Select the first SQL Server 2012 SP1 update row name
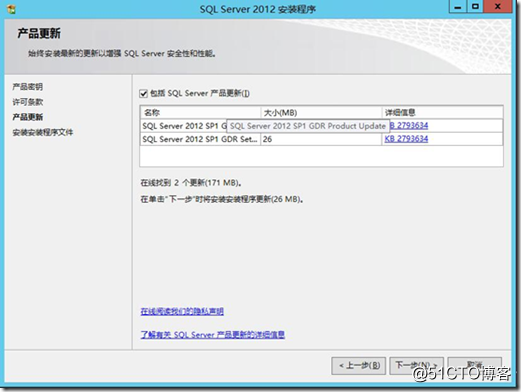 [x=184, y=126]
